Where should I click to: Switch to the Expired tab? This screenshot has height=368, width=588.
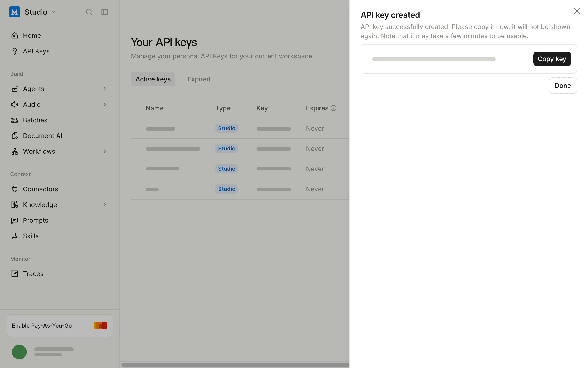pos(199,79)
